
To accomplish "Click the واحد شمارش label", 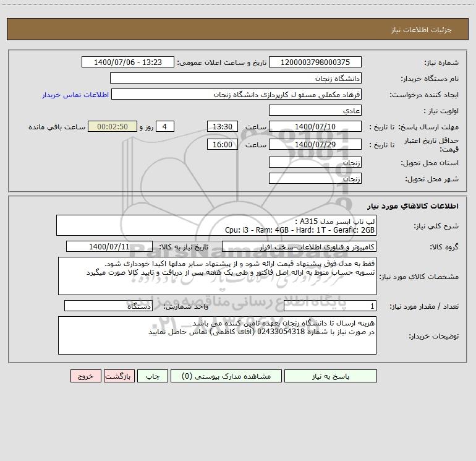I will (x=186, y=307).
